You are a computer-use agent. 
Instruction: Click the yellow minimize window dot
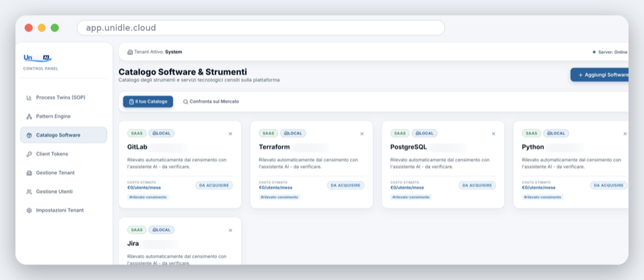tap(42, 28)
